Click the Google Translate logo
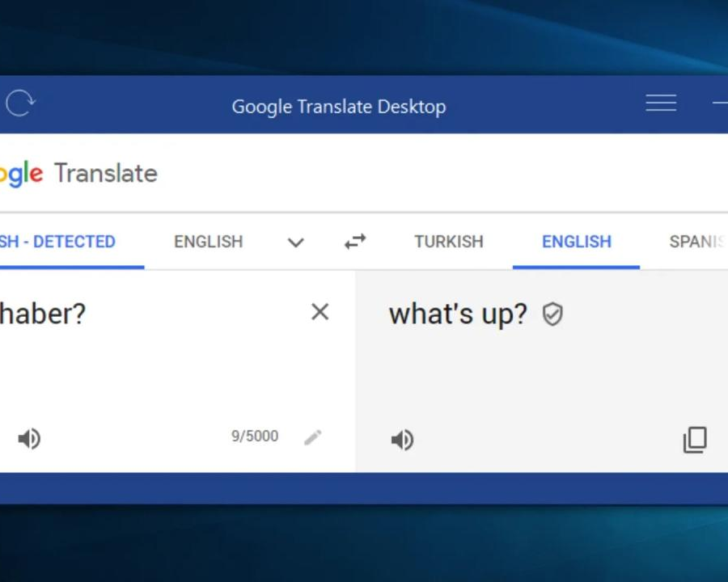The image size is (728, 582). (x=79, y=173)
